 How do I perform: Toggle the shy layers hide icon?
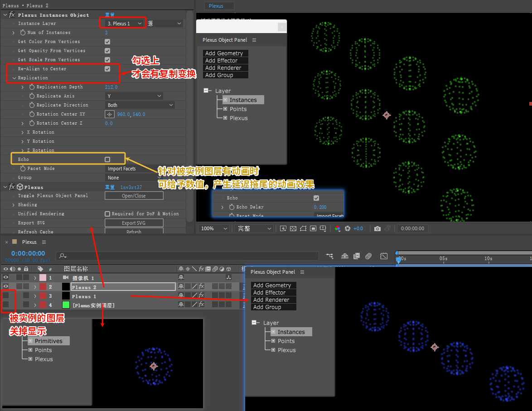point(345,256)
